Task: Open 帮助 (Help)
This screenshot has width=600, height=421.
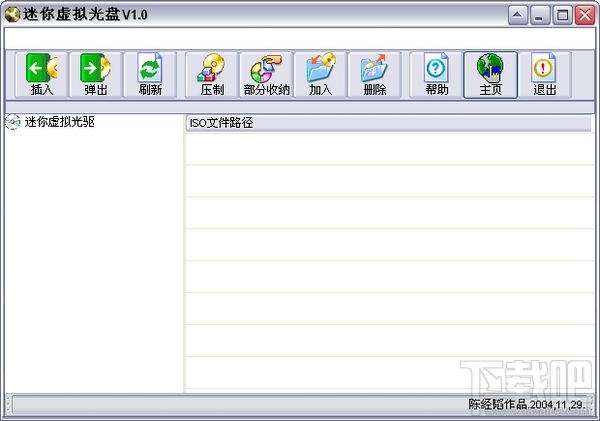Action: pyautogui.click(x=437, y=75)
